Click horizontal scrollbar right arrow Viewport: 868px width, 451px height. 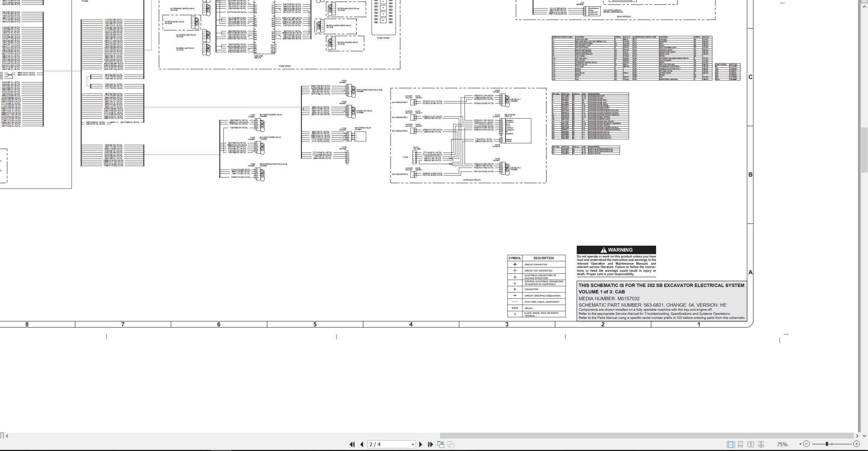coord(857,436)
